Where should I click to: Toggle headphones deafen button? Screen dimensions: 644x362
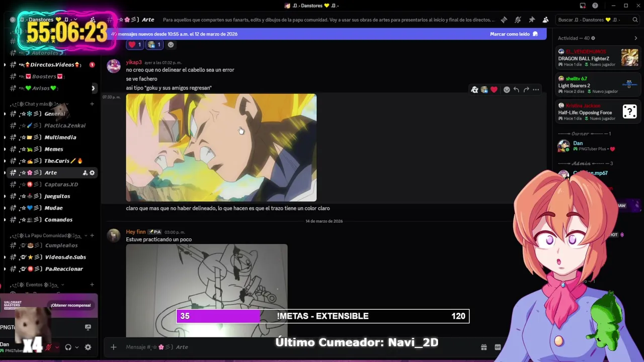click(x=68, y=347)
